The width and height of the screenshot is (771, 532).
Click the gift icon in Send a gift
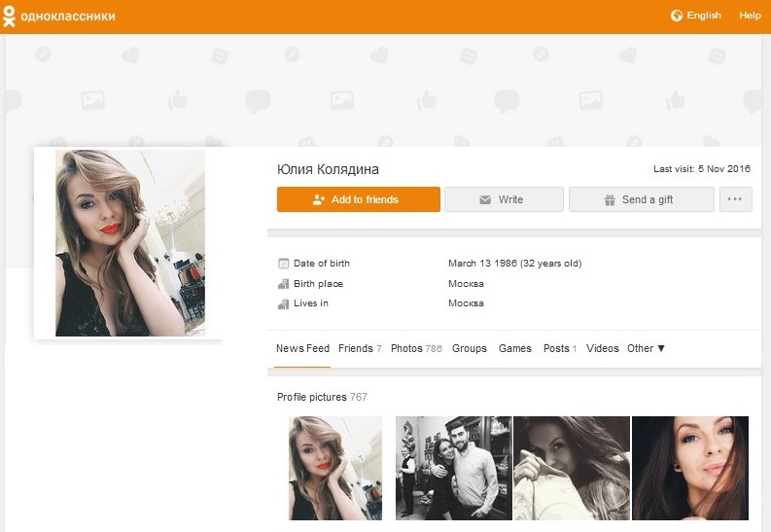pyautogui.click(x=610, y=199)
